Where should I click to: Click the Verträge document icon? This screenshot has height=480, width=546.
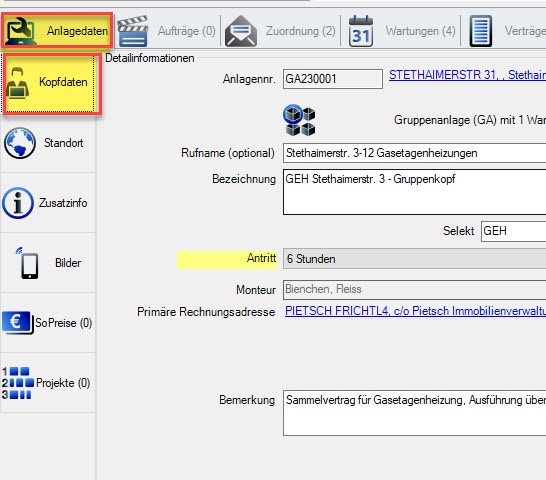(x=481, y=31)
